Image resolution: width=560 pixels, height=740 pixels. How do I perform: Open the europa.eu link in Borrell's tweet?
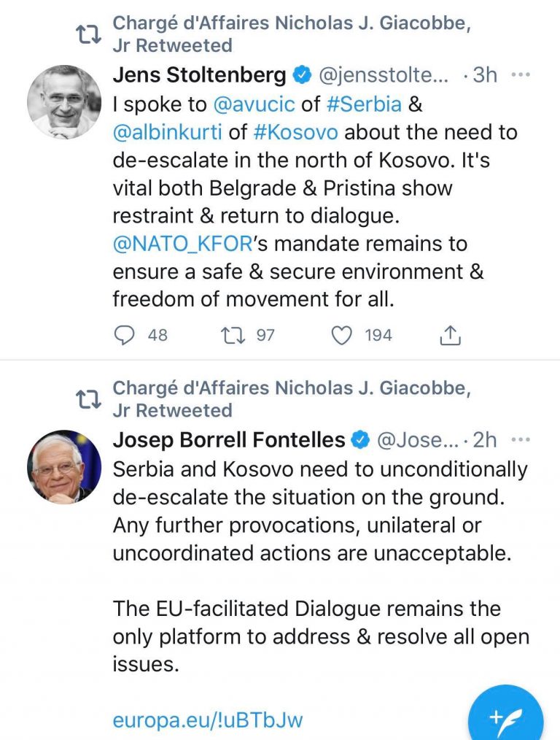tap(207, 720)
